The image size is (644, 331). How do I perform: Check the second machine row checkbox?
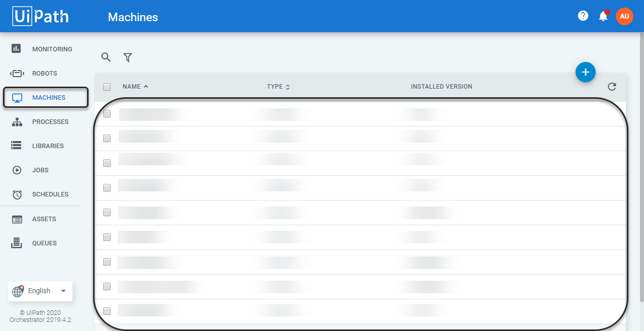pyautogui.click(x=107, y=139)
